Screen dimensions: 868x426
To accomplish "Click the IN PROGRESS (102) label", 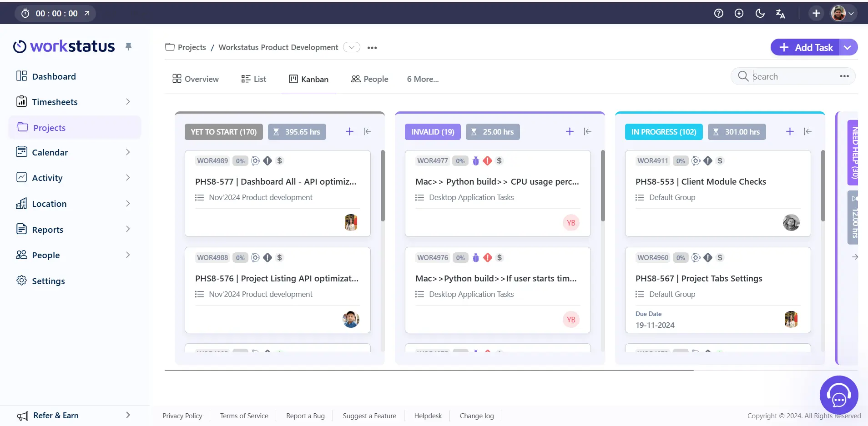I will [x=664, y=132].
